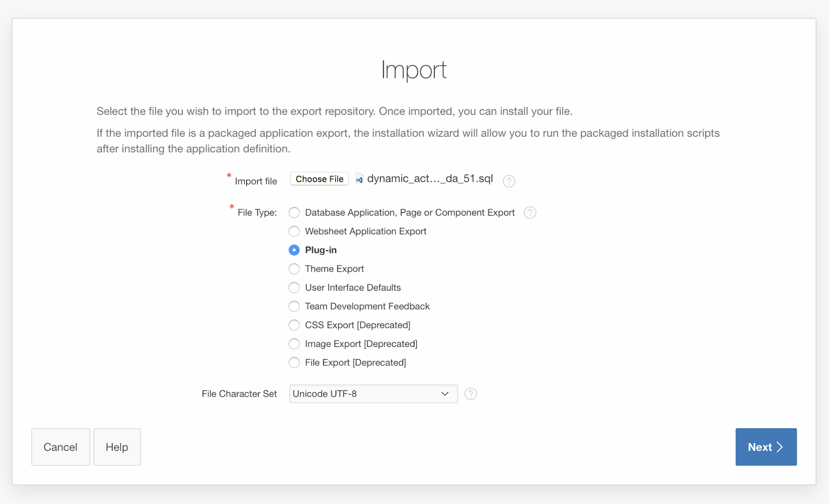Click the chevron arrow inside the Next button
Screen dimensions: 829x504
tap(780, 447)
